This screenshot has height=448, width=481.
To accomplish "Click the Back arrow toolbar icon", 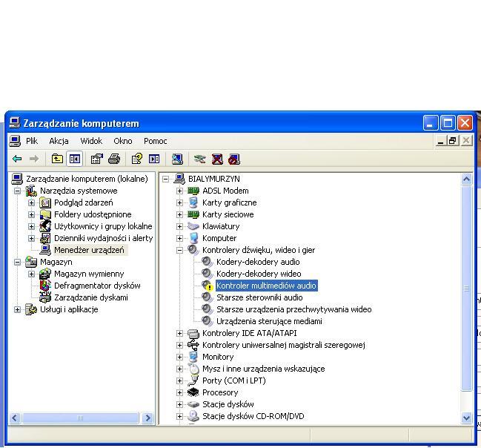I will (x=17, y=159).
